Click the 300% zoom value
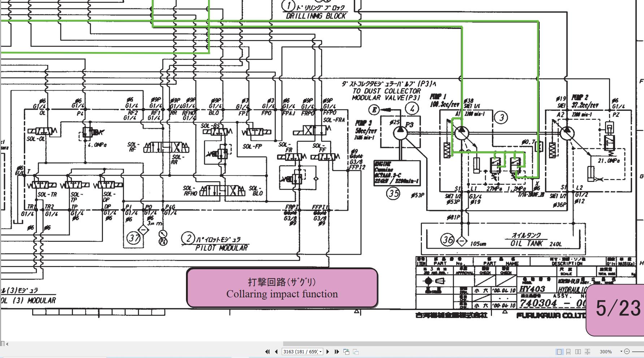Viewport: 644px width, 358px height. (x=605, y=352)
